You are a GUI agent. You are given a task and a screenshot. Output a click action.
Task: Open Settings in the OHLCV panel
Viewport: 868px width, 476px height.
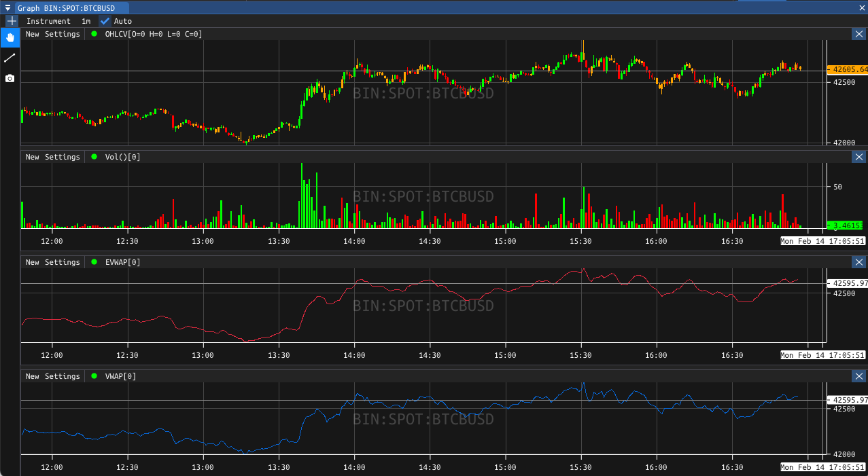tap(63, 34)
